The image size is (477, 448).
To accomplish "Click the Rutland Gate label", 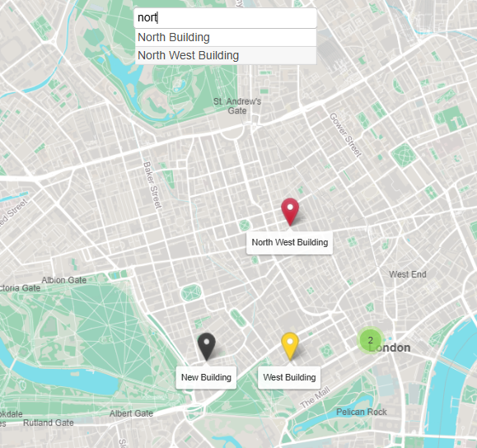I will pyautogui.click(x=49, y=422).
